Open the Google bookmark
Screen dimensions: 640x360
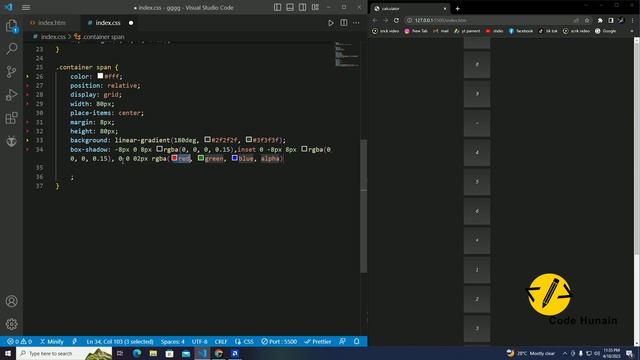click(x=606, y=31)
